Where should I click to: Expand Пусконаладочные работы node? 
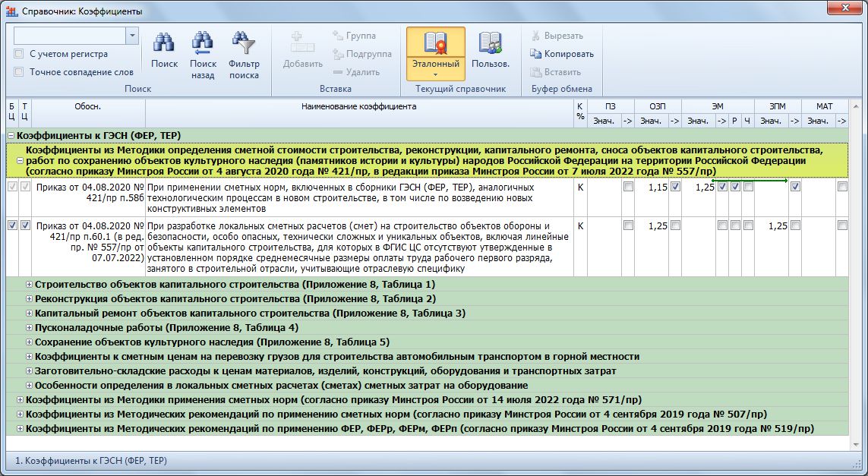tap(30, 328)
